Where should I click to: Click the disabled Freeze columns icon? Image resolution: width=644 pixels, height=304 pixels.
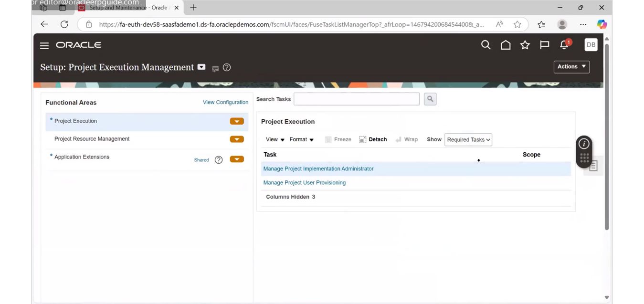click(338, 139)
